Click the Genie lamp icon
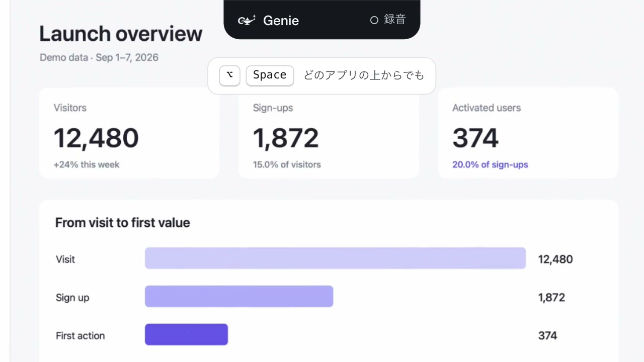644x362 pixels. point(247,21)
